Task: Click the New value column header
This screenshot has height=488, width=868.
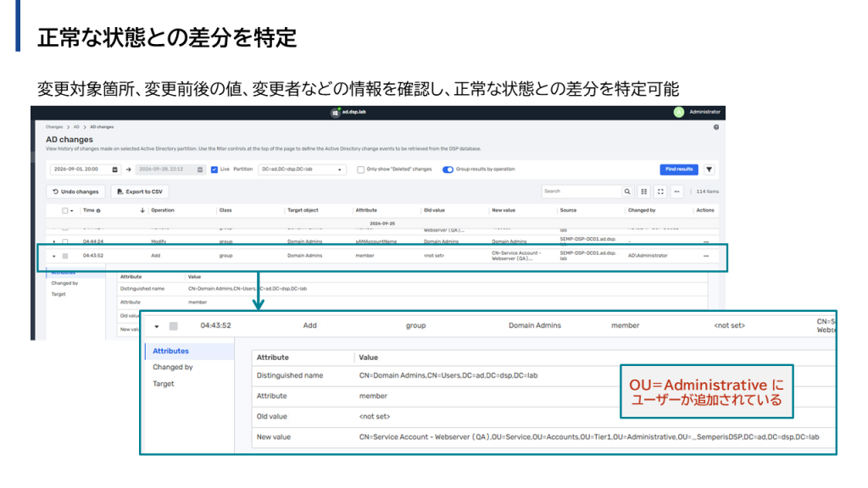Action: pos(504,211)
